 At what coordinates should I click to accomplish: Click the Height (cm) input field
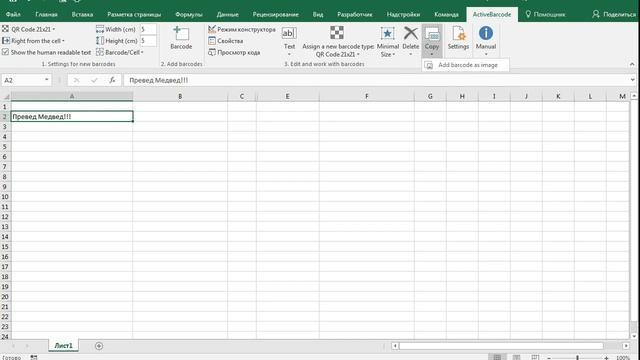148,41
